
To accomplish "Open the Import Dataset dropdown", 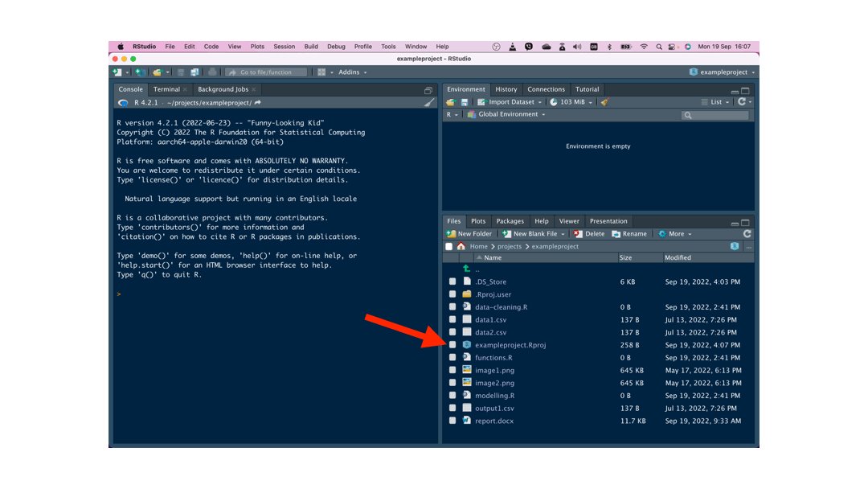I will (510, 102).
